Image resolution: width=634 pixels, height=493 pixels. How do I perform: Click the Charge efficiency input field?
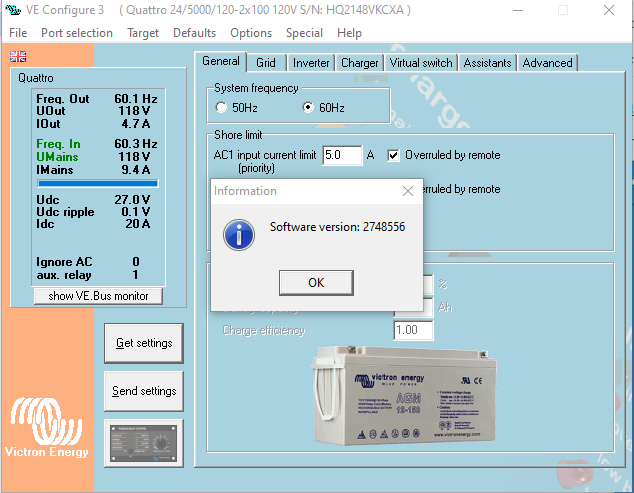coord(413,330)
